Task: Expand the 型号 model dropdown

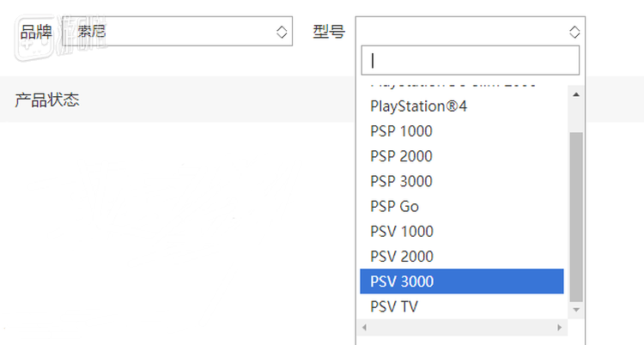Action: [470, 32]
